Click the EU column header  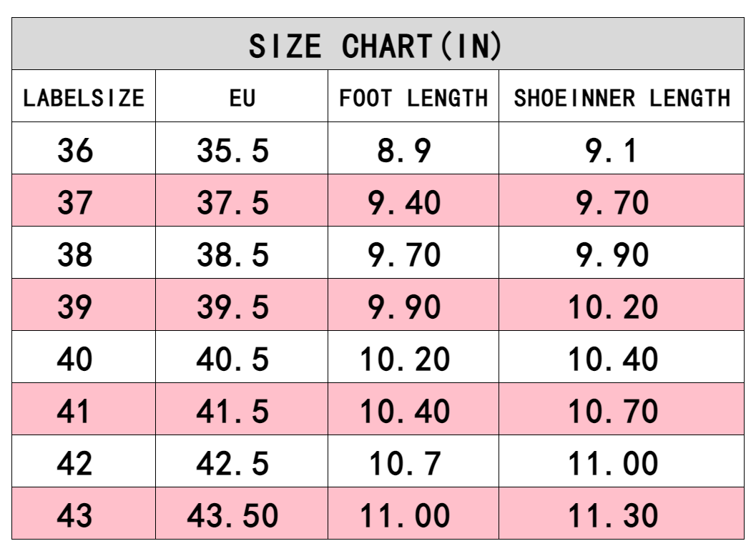(242, 97)
